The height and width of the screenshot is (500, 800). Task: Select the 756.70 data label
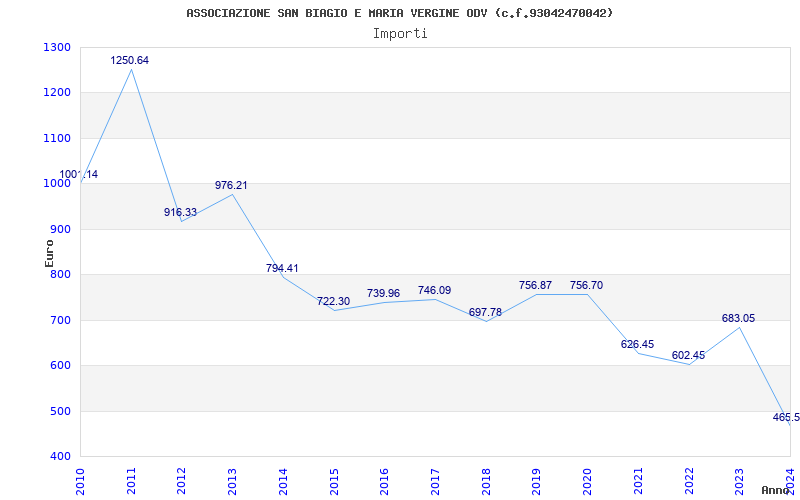tap(586, 286)
